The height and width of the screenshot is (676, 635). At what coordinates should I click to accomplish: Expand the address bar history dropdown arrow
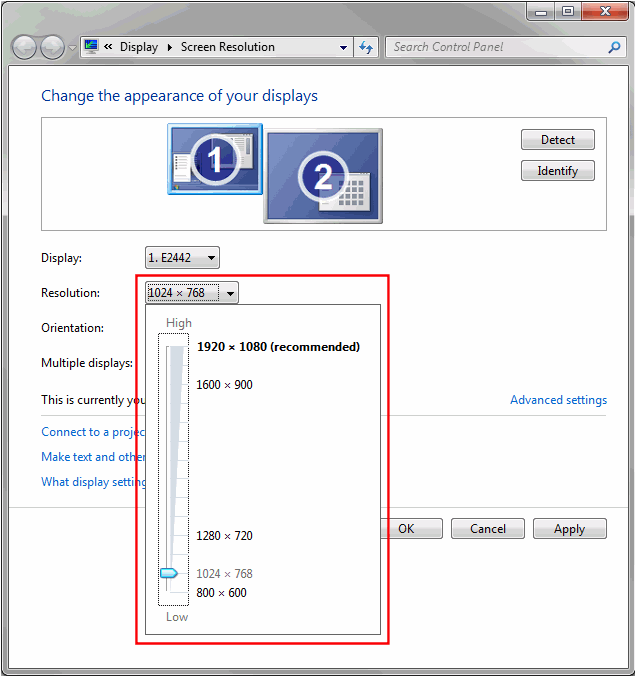(x=343, y=47)
